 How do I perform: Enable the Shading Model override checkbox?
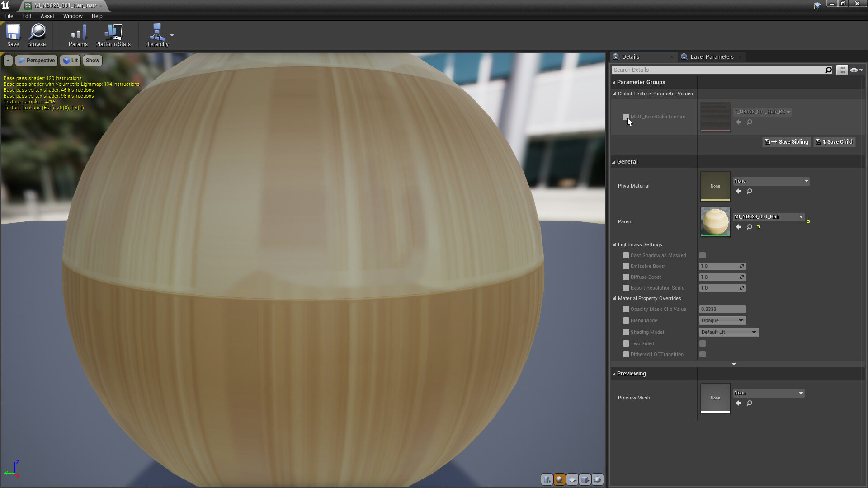tap(626, 333)
